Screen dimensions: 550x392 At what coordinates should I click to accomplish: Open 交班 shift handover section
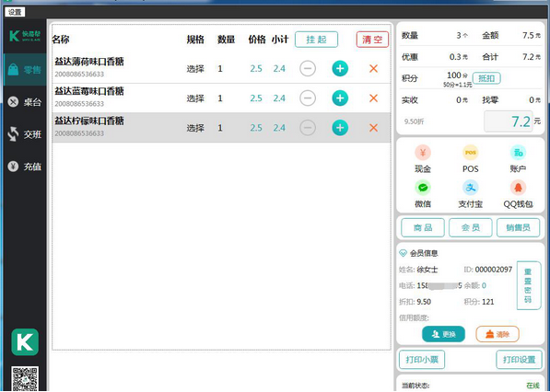pos(25,134)
